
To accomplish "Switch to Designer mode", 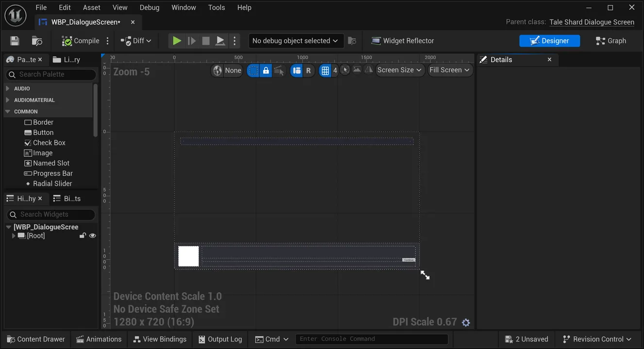I will [x=549, y=41].
